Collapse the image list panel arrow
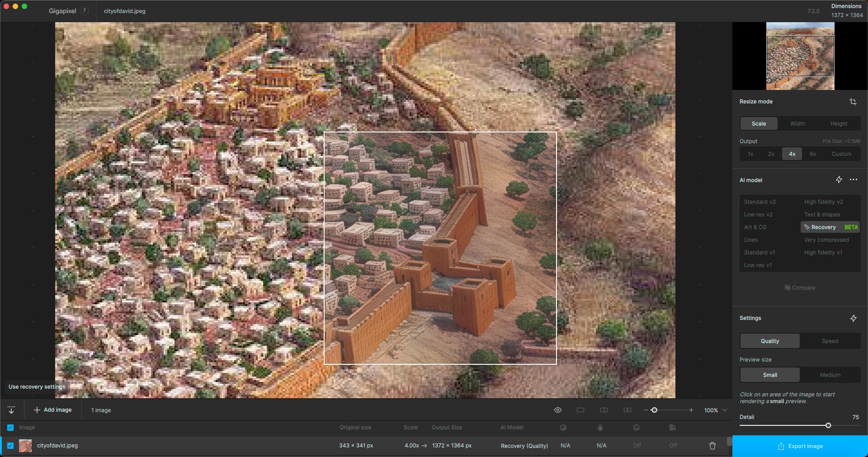This screenshot has width=868, height=457. tap(11, 410)
